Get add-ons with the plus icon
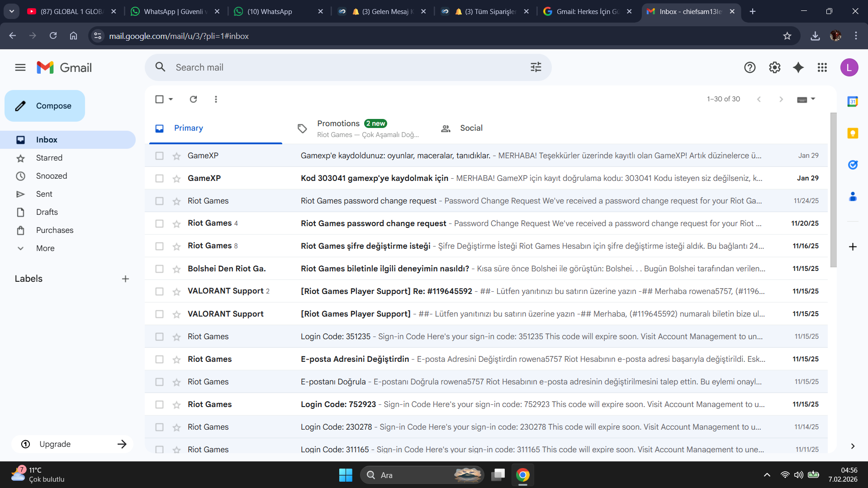 [x=853, y=246]
